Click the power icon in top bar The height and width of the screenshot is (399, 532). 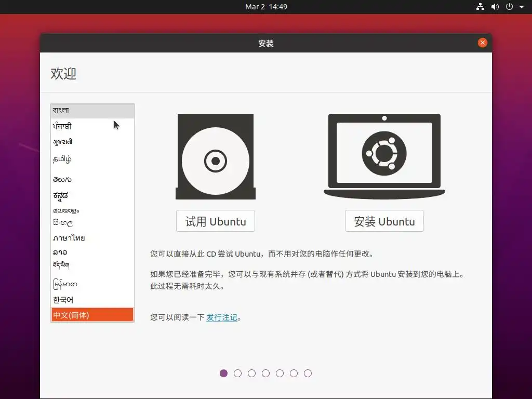click(x=509, y=6)
